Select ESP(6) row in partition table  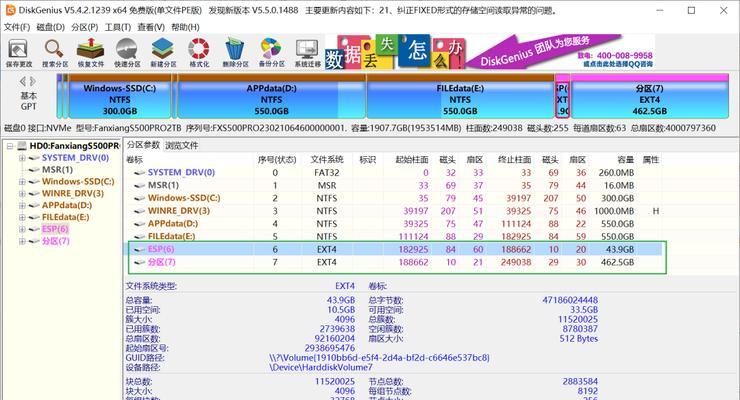point(394,249)
